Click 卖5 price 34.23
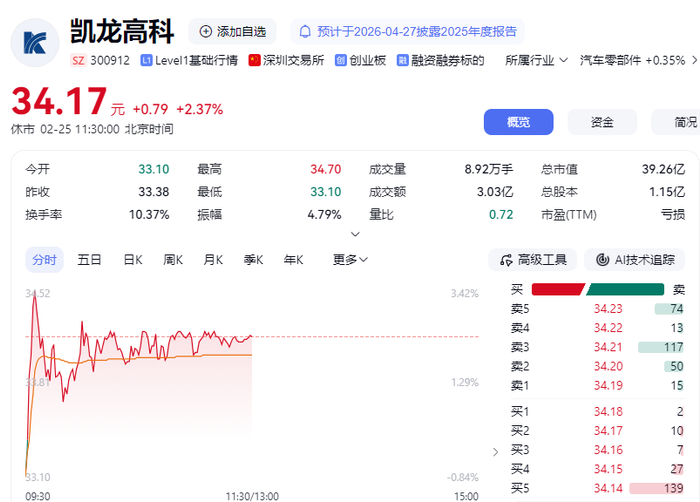The width and height of the screenshot is (700, 502). 608,309
